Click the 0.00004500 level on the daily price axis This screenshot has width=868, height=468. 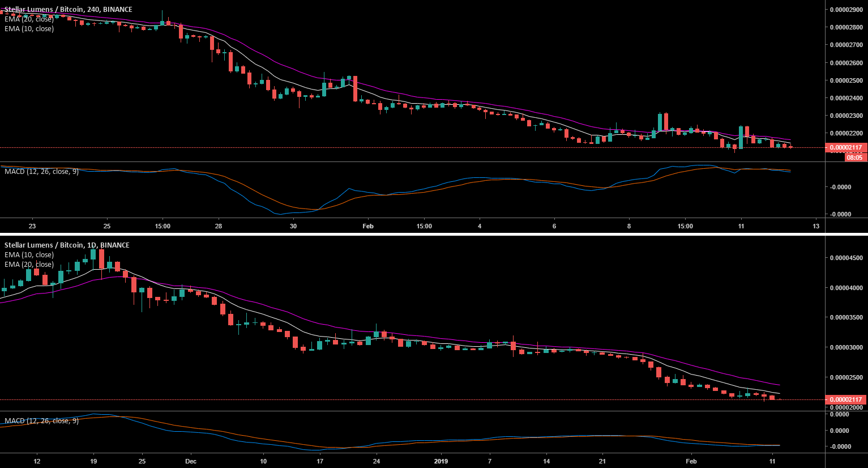846,258
